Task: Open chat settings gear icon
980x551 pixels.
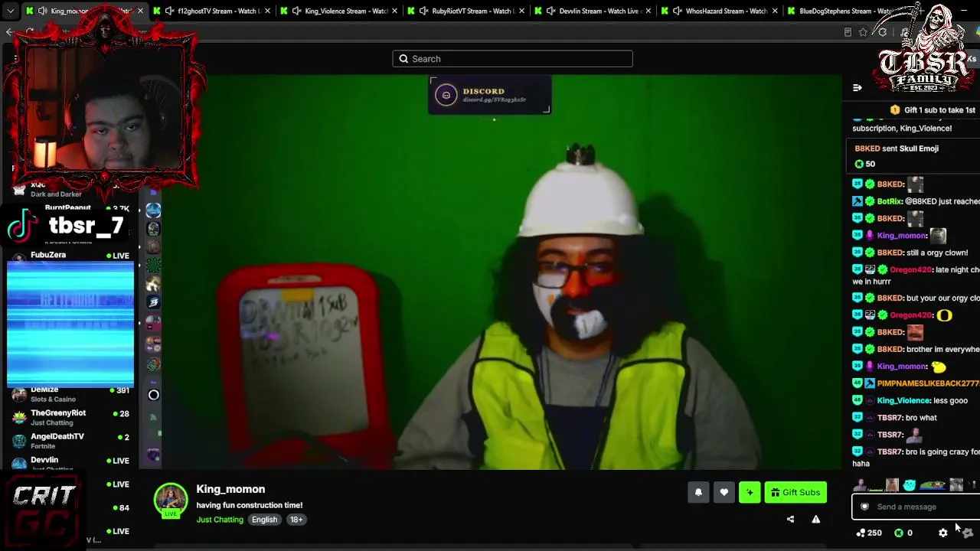Action: coord(943,533)
